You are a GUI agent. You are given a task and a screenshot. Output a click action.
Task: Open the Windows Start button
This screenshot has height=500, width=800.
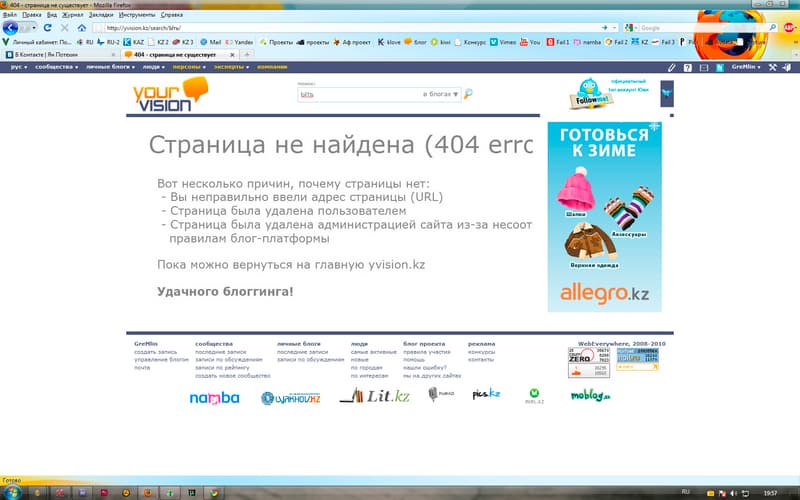[x=11, y=493]
